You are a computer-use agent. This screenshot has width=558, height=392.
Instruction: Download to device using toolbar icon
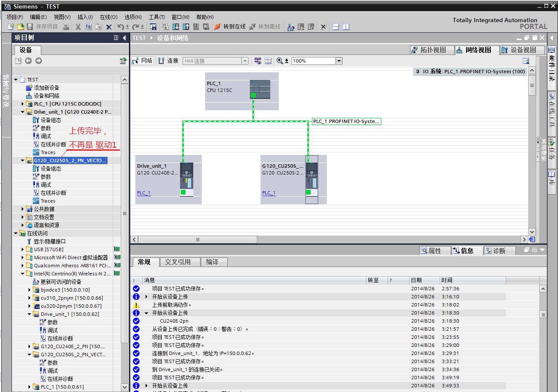click(x=175, y=27)
